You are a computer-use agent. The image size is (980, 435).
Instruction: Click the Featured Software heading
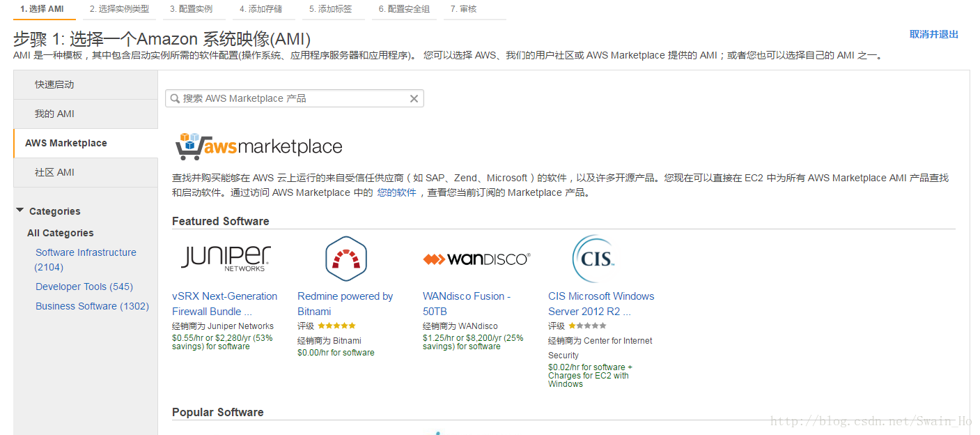coord(220,221)
